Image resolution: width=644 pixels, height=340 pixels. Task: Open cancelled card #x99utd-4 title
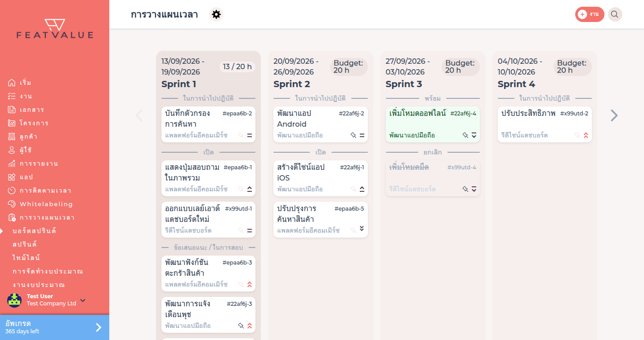tap(409, 167)
